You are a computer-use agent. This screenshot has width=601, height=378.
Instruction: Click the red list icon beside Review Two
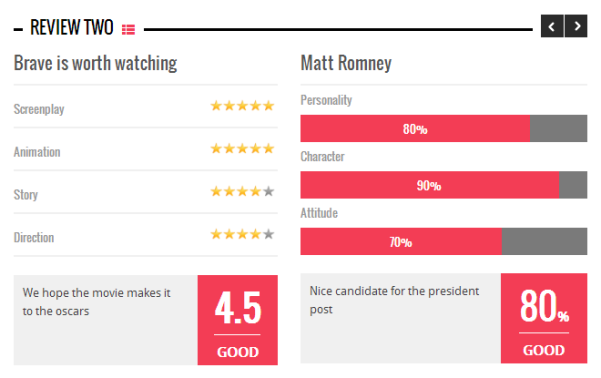(x=128, y=30)
